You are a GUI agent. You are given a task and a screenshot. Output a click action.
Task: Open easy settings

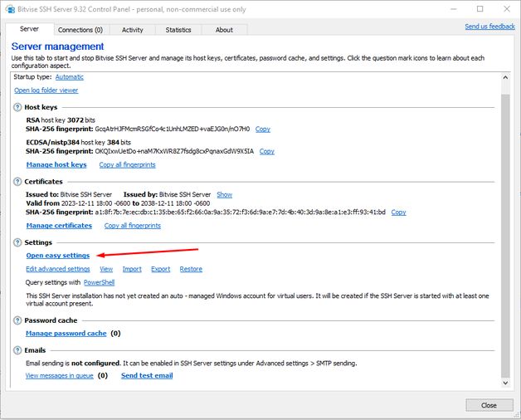58,256
